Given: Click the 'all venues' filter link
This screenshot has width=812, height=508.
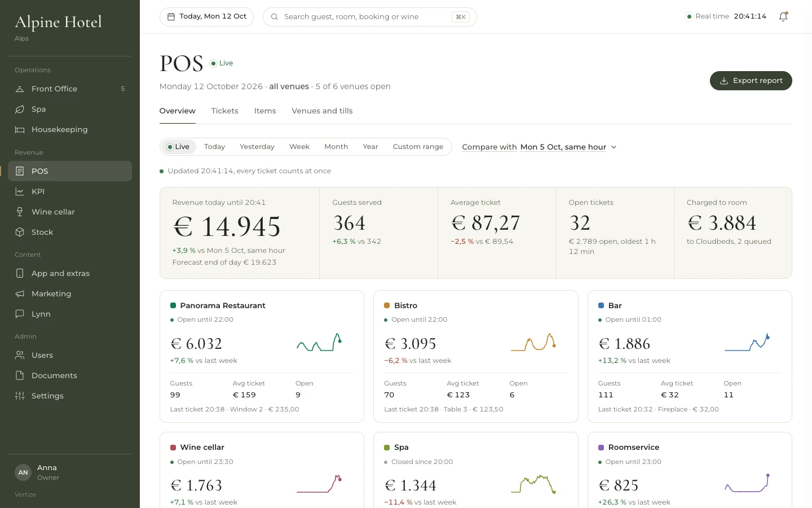Looking at the screenshot, I should [x=289, y=86].
